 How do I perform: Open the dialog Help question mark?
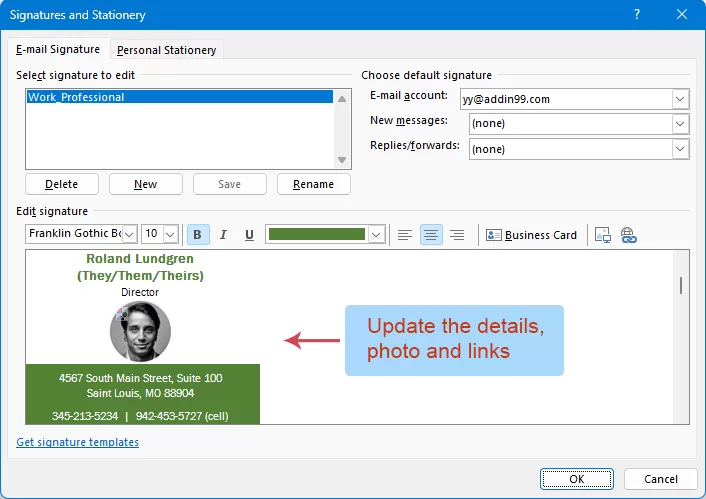coord(637,15)
